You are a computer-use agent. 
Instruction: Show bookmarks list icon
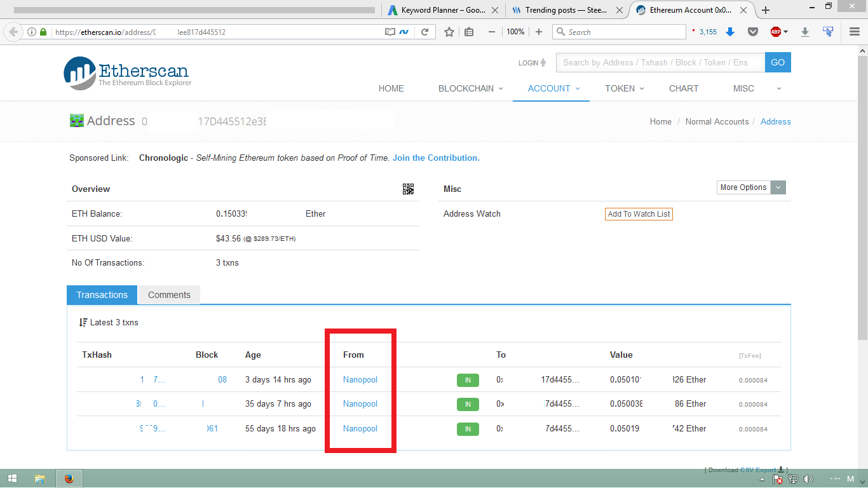coord(469,32)
